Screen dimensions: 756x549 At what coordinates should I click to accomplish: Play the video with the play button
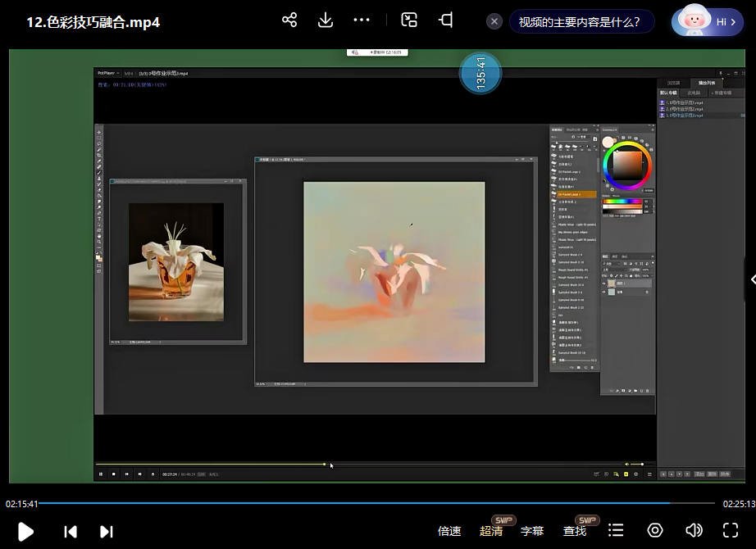click(x=25, y=531)
